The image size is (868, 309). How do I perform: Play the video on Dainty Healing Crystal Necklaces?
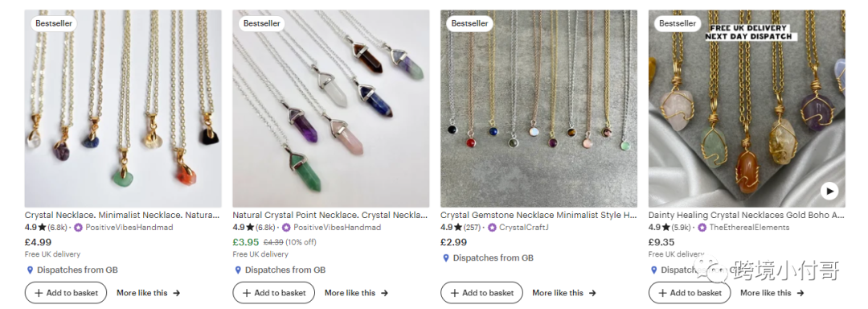coord(829,192)
